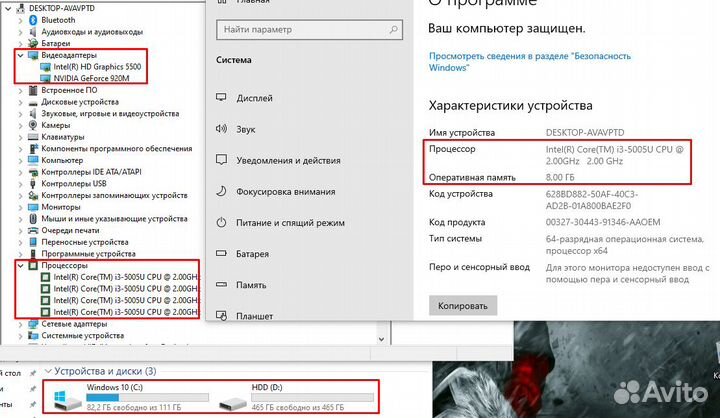Select Контроллеры запоминающих устройств row
This screenshot has width=720, height=418.
tap(114, 195)
